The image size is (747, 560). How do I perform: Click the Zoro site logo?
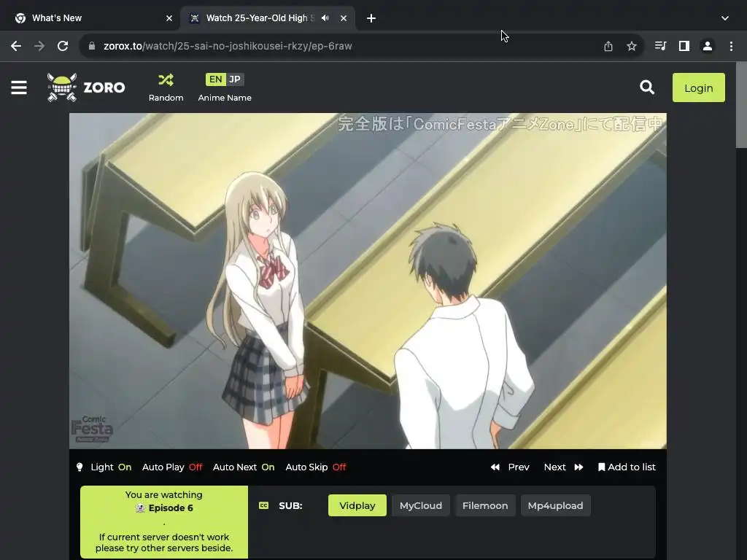pyautogui.click(x=86, y=87)
